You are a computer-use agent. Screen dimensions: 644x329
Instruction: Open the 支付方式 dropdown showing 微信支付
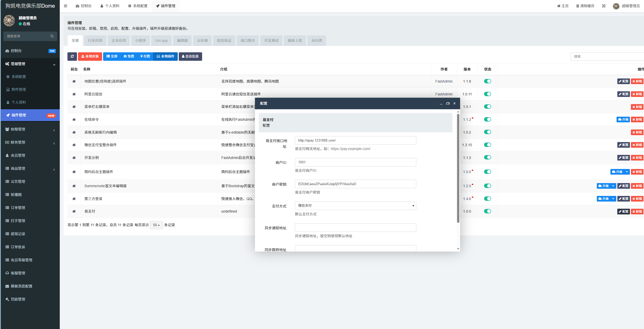pyautogui.click(x=355, y=206)
